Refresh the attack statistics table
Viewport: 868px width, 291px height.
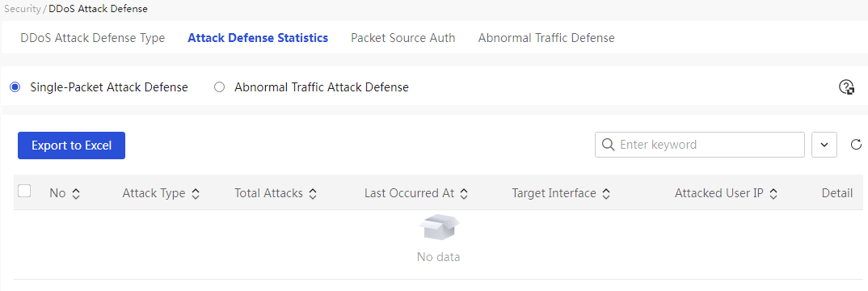coord(856,145)
